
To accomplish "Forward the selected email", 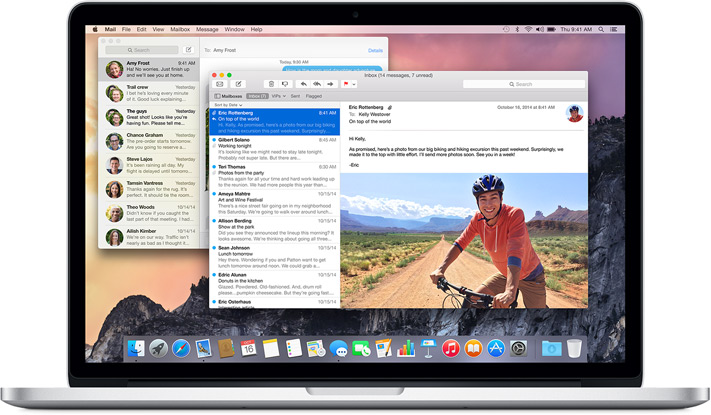I will pos(332,84).
